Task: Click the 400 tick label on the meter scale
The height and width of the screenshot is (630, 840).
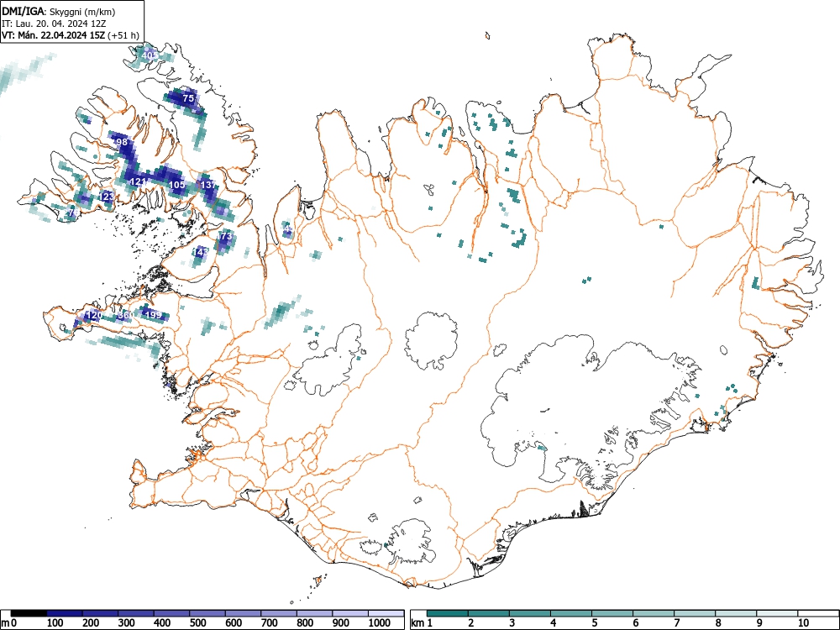Action: pyautogui.click(x=162, y=623)
